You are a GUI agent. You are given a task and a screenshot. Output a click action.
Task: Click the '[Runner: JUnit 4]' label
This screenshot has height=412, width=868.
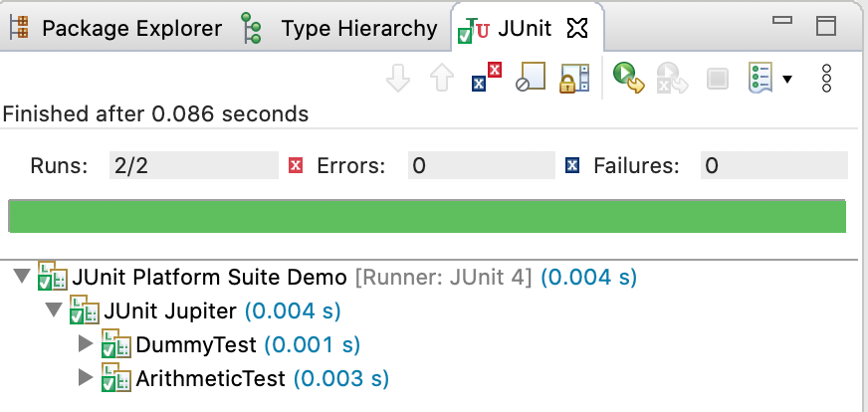tap(443, 277)
